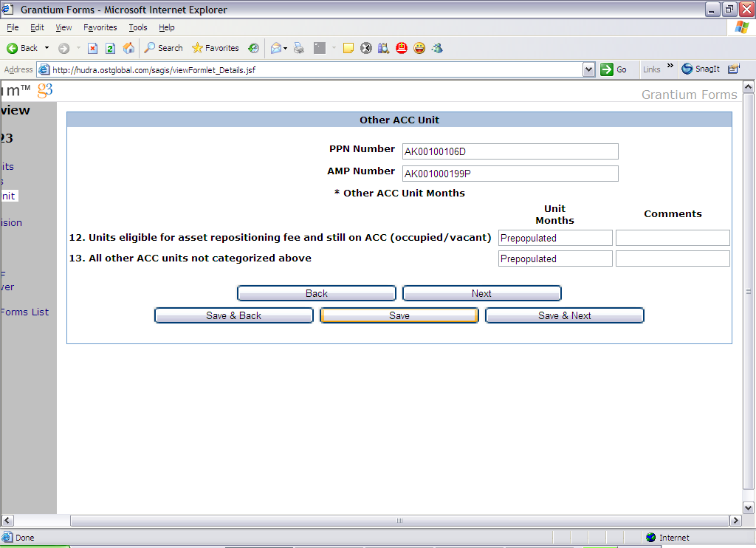Open the Tools menu

click(x=138, y=27)
